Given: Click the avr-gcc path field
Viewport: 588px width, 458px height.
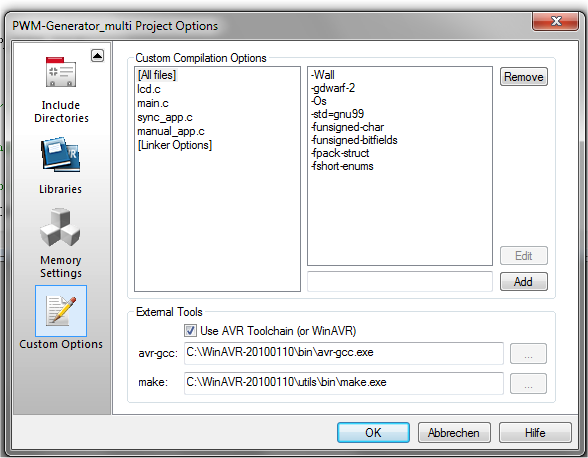Looking at the screenshot, I should tap(344, 353).
